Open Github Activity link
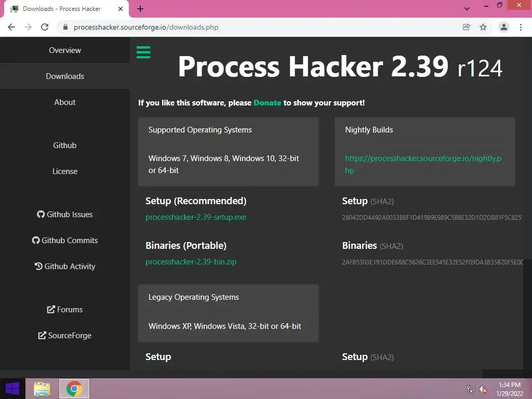The image size is (532, 399). (x=65, y=267)
